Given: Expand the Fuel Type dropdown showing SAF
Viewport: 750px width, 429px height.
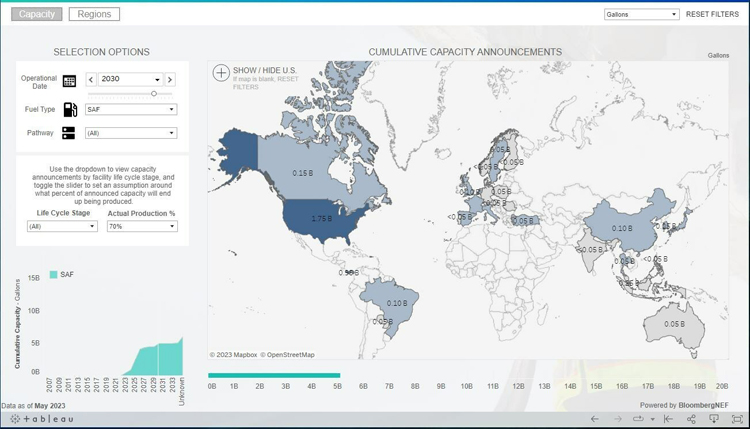Looking at the screenshot, I should tap(130, 110).
